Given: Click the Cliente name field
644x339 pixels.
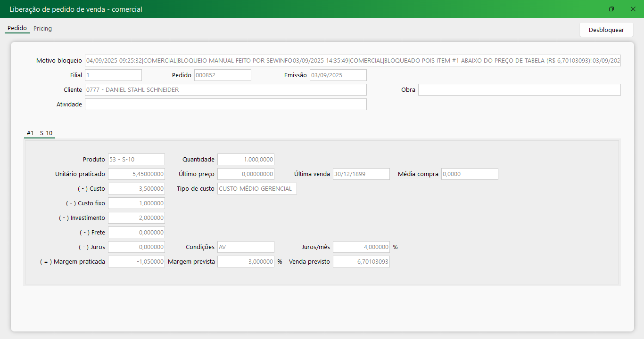Looking at the screenshot, I should [x=225, y=90].
